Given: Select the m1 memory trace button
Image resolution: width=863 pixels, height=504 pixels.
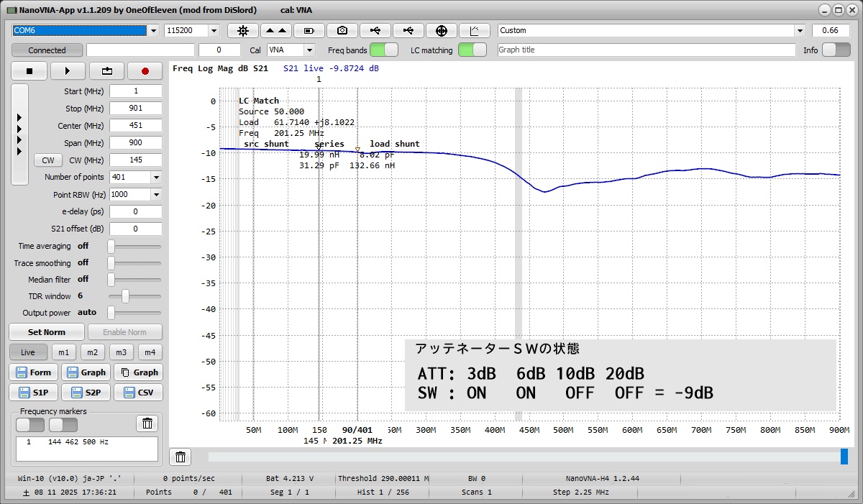Looking at the screenshot, I should [x=65, y=352].
